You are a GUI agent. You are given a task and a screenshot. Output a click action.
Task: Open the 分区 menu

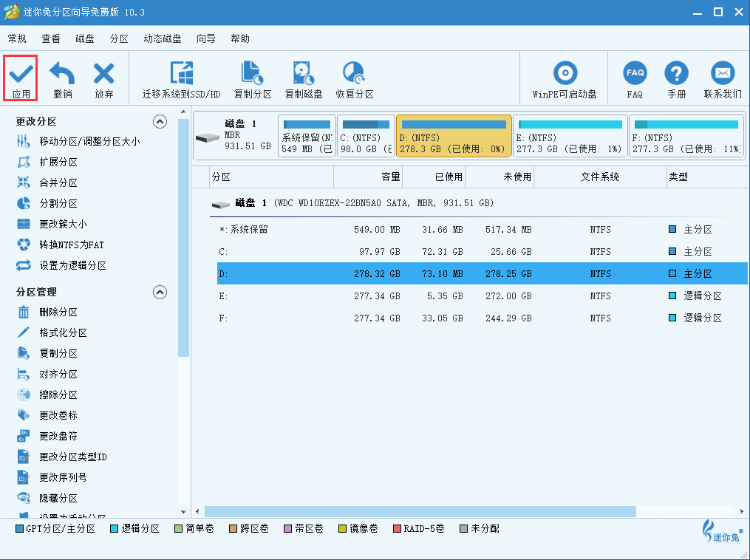(119, 38)
